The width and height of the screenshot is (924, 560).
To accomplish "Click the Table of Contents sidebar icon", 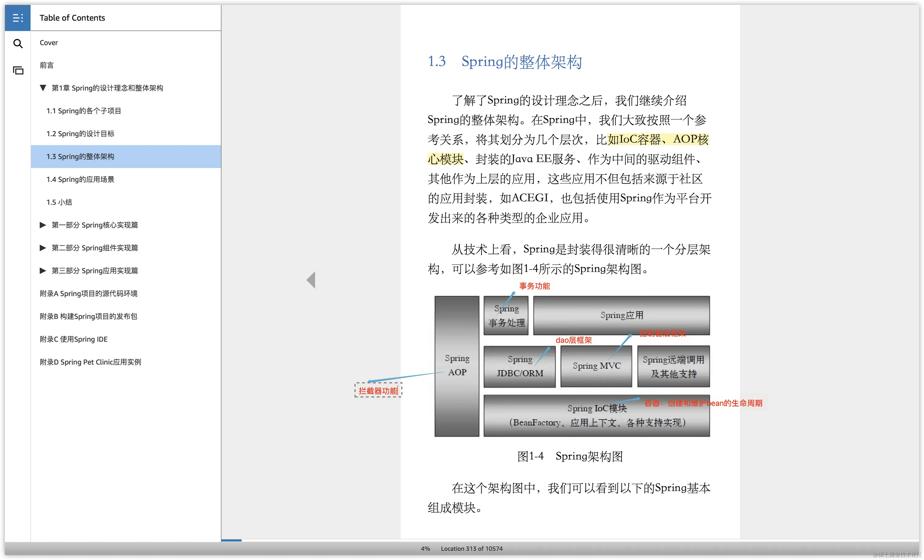I will click(18, 18).
